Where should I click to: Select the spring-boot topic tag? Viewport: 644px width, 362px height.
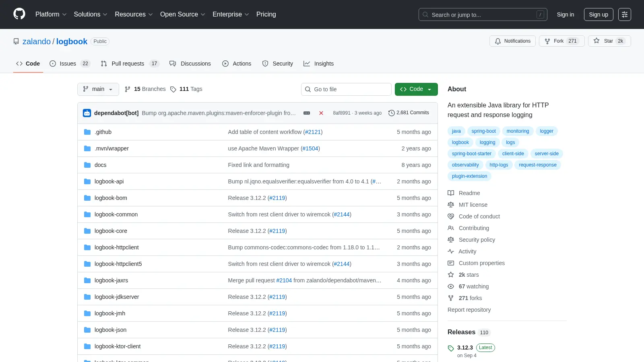pyautogui.click(x=484, y=131)
